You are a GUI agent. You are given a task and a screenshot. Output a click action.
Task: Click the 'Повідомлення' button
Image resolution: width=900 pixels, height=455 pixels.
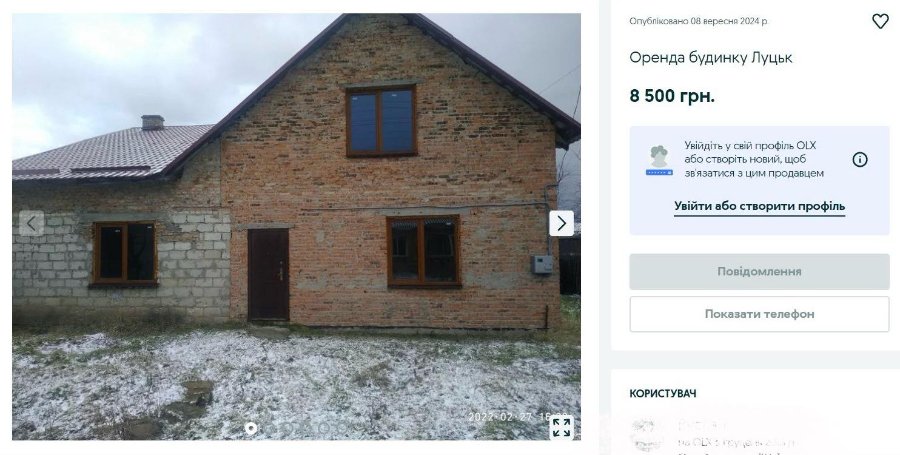pos(759,271)
